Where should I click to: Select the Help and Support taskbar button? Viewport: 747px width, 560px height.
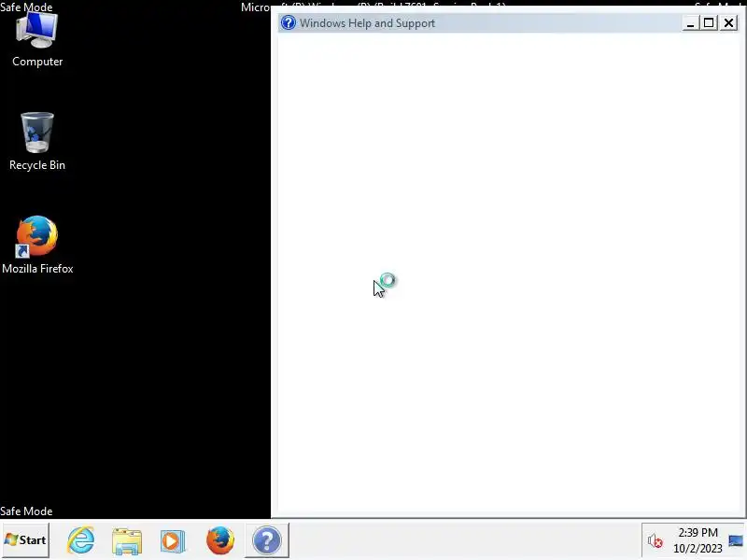[x=267, y=540]
